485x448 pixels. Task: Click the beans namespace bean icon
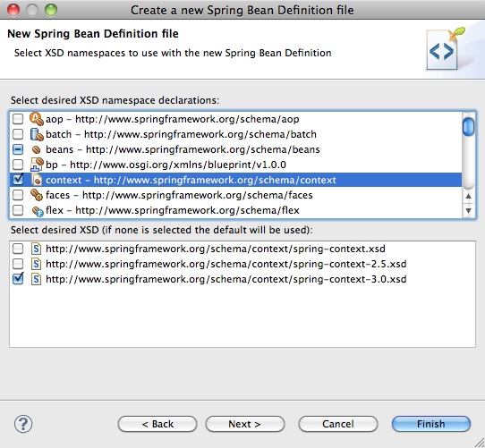(x=36, y=150)
